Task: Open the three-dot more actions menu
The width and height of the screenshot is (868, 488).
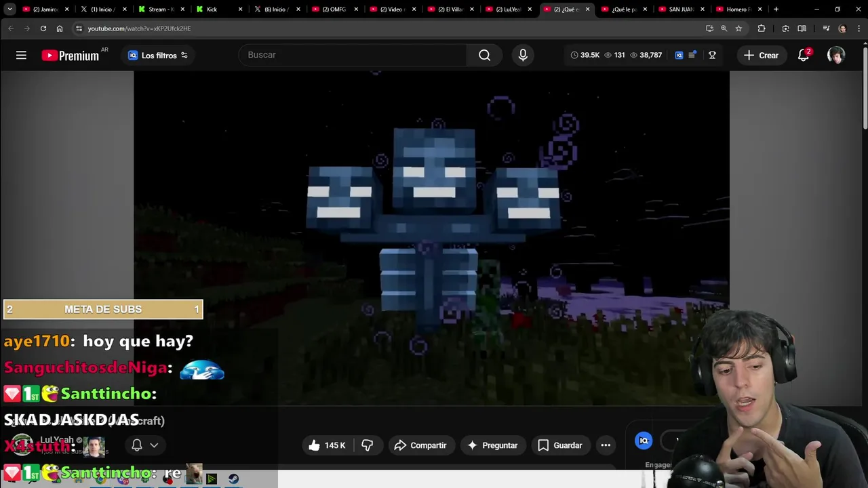Action: tap(606, 445)
